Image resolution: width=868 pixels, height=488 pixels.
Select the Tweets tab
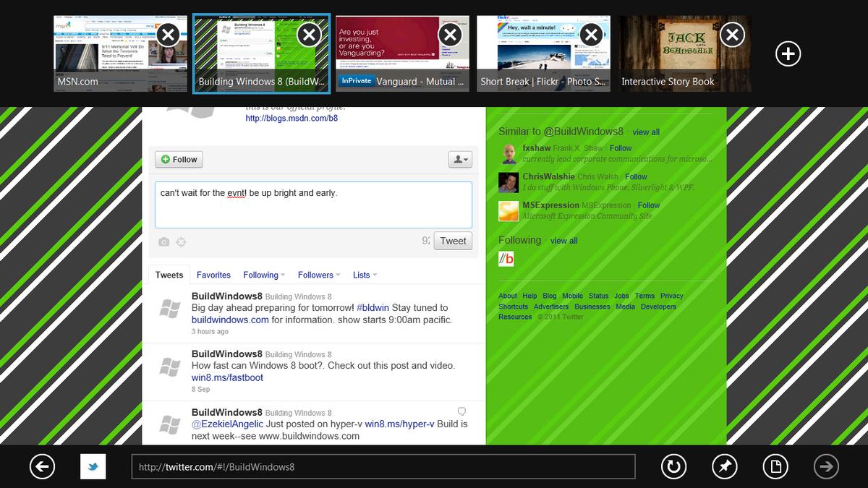click(x=169, y=275)
